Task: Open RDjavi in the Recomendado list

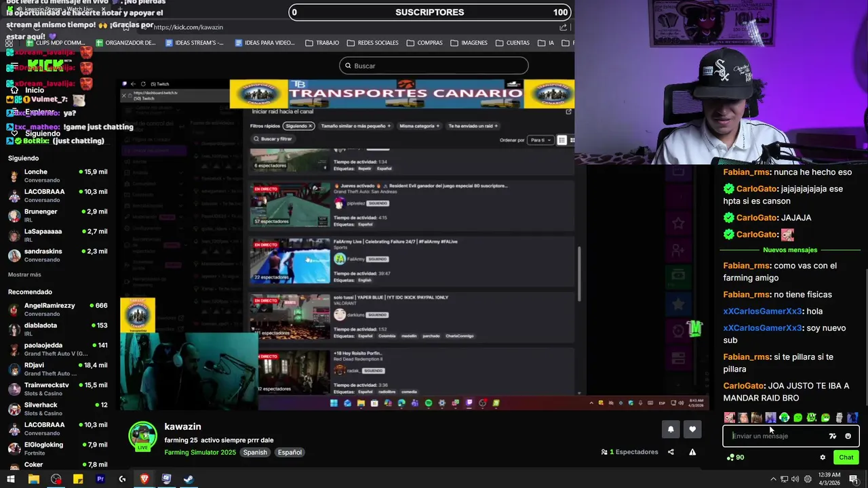Action: 57,369
